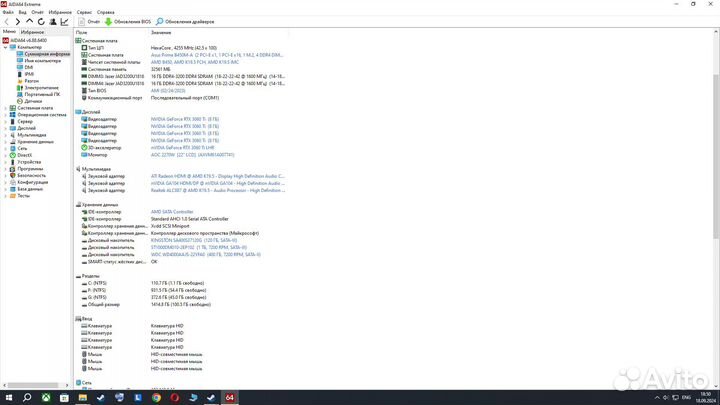Expand the 'Мультимедиа' tree node
This screenshot has height=405, width=720.
point(7,134)
